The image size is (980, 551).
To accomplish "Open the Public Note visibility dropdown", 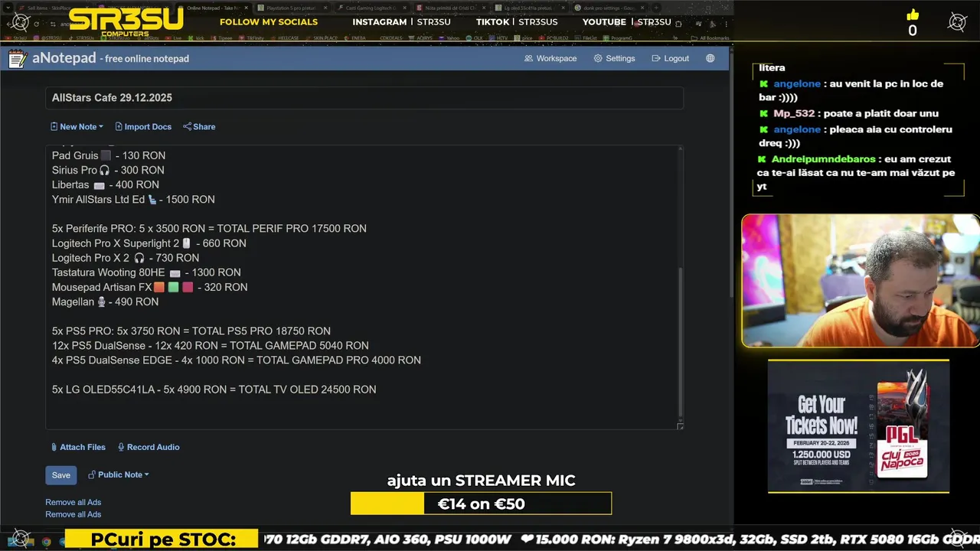I will tap(119, 474).
